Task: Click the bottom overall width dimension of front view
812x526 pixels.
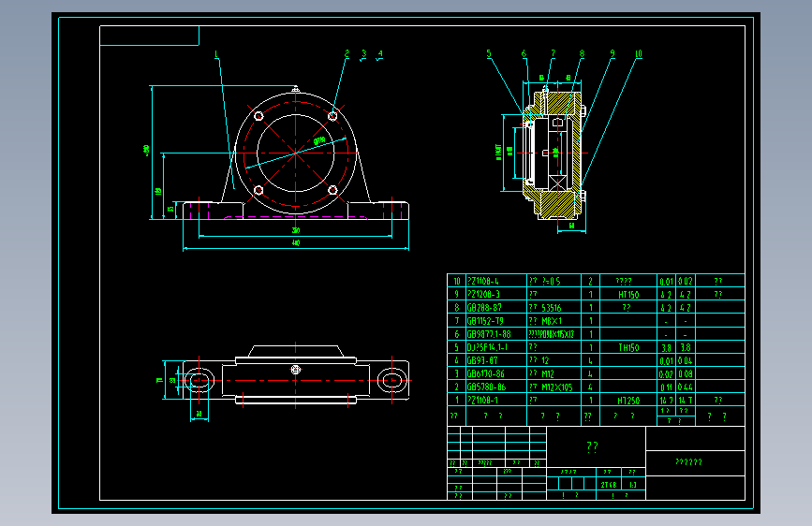Action: coord(296,242)
